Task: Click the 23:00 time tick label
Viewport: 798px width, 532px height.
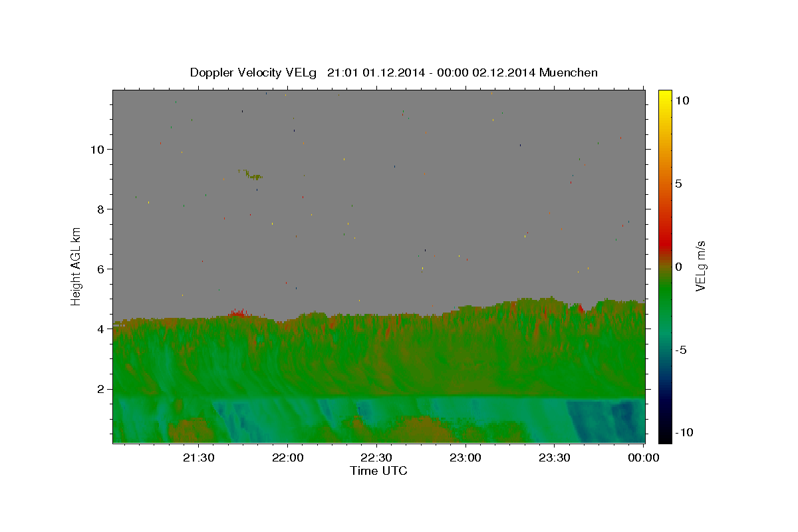Action: click(x=465, y=458)
